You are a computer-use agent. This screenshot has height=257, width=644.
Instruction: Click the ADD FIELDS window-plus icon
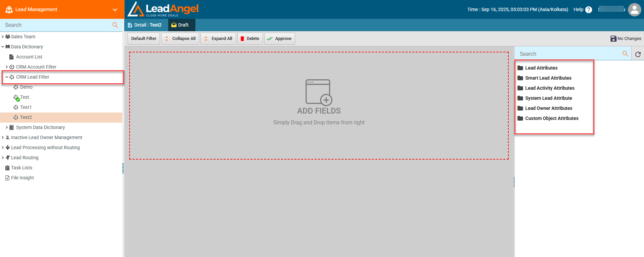[319, 92]
